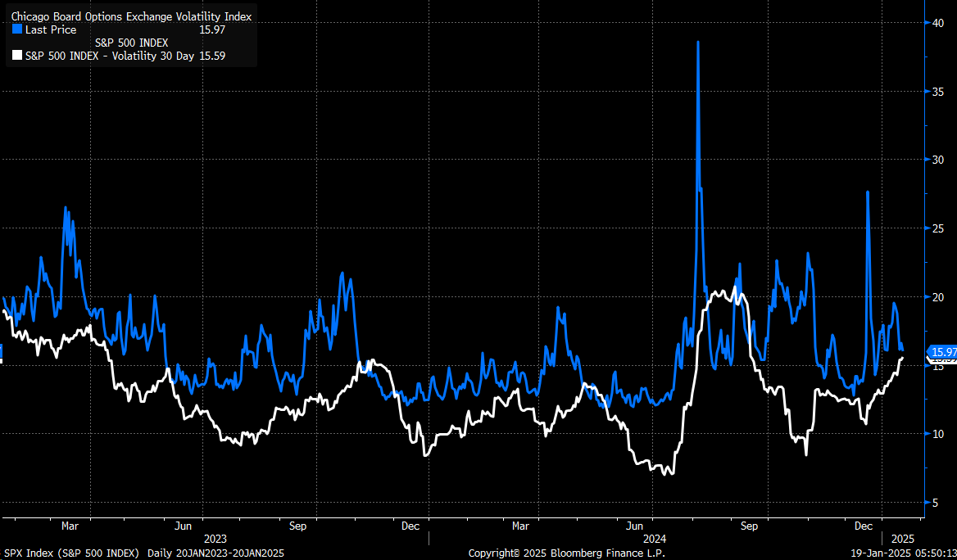Click the '2025' year label on the time axis

pyautogui.click(x=903, y=539)
